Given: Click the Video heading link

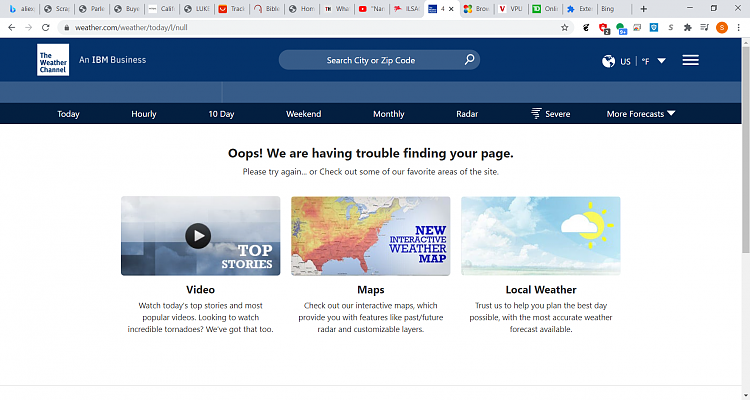Looking at the screenshot, I should click(200, 289).
